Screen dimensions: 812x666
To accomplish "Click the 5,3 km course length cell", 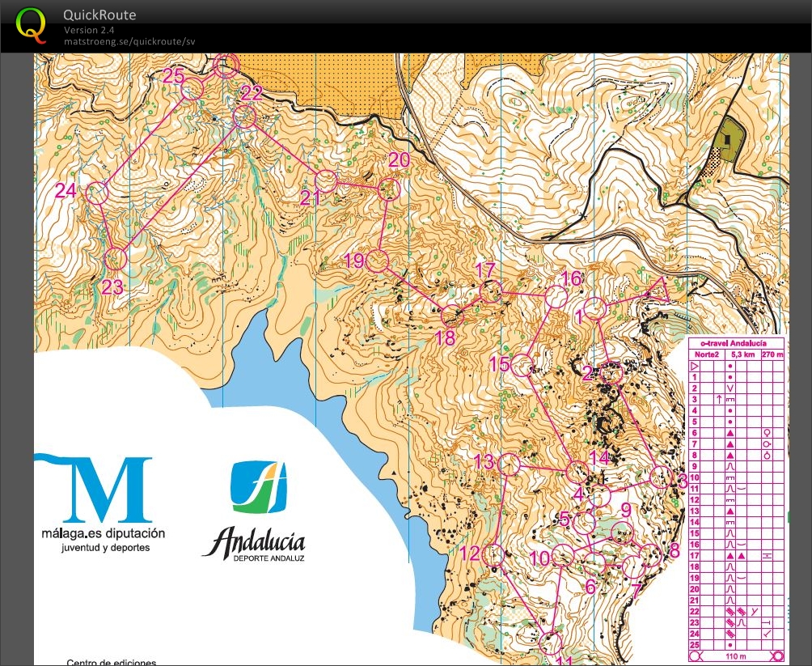I will pyautogui.click(x=742, y=354).
